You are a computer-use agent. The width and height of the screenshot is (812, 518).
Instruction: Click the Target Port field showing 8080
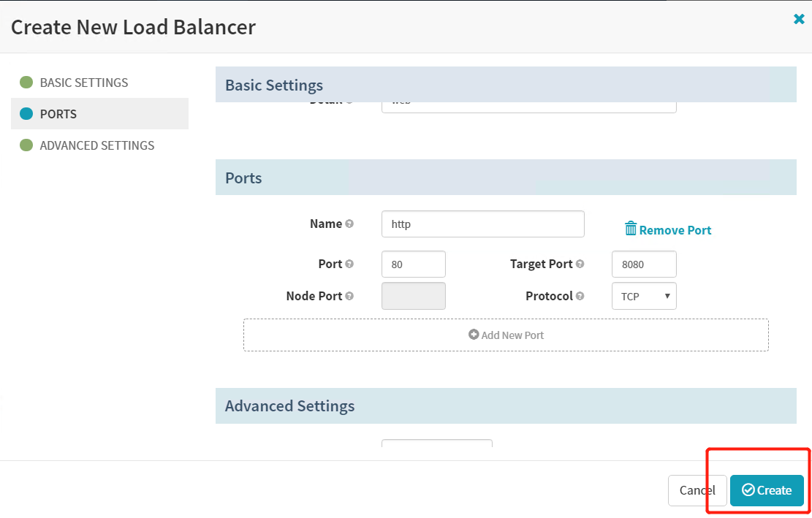click(x=643, y=264)
